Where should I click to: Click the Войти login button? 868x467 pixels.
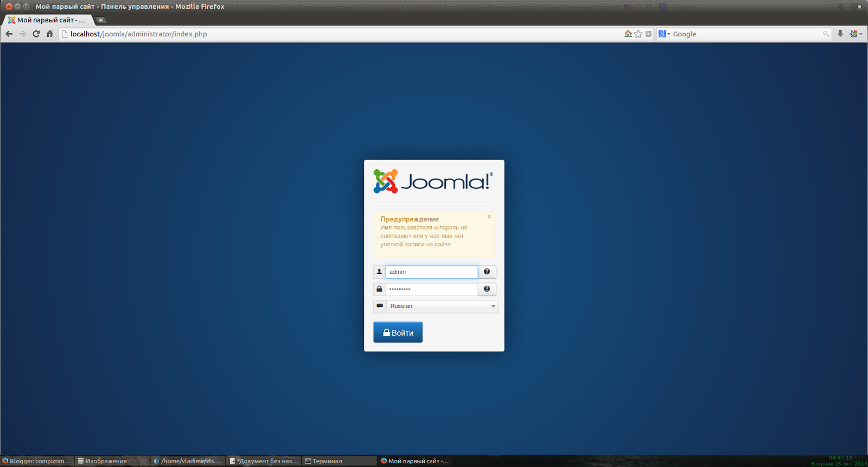(398, 332)
